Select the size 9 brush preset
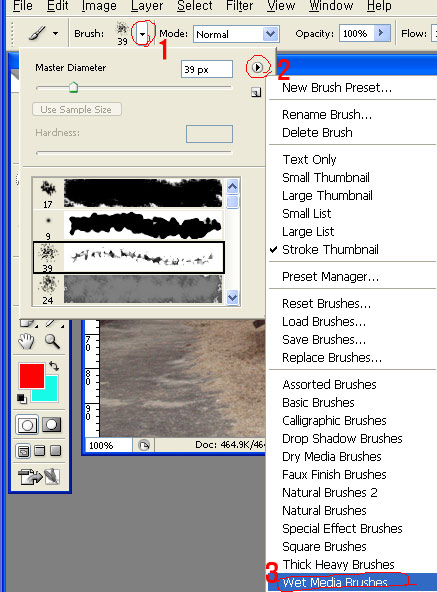Viewport: 437px width, 592px height. (x=128, y=226)
